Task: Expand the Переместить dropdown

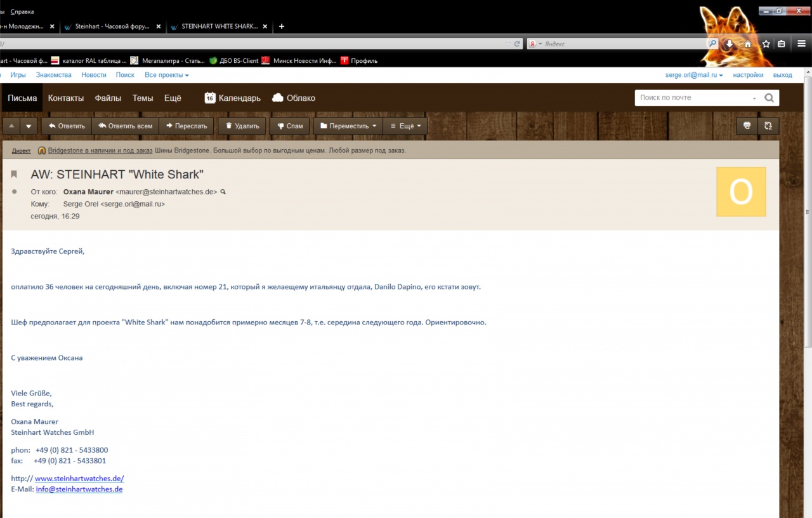Action: click(x=348, y=126)
